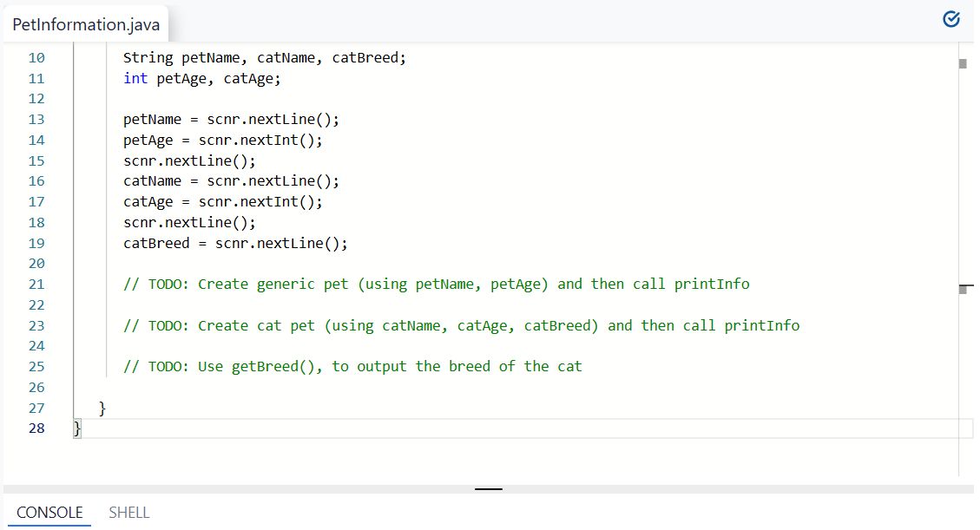The height and width of the screenshot is (530, 980).
Task: Click the console resize handle divider
Action: [488, 488]
